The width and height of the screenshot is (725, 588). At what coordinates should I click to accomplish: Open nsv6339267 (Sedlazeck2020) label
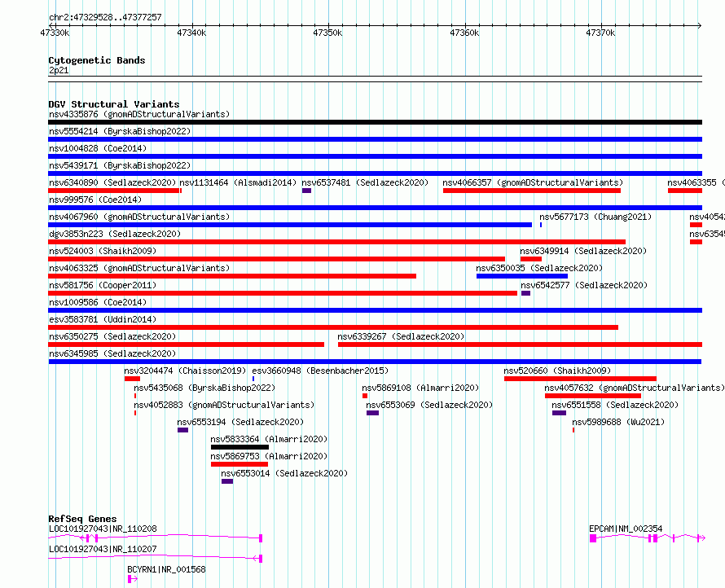coord(401,336)
